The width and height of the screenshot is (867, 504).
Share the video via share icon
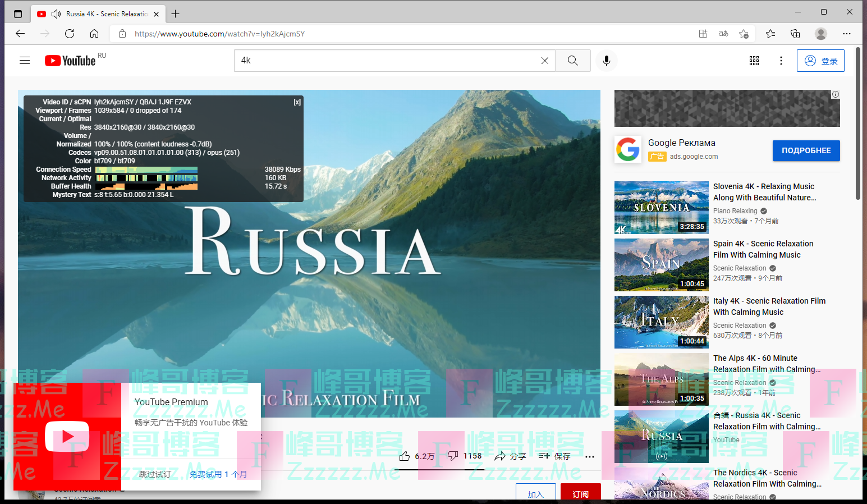click(510, 456)
